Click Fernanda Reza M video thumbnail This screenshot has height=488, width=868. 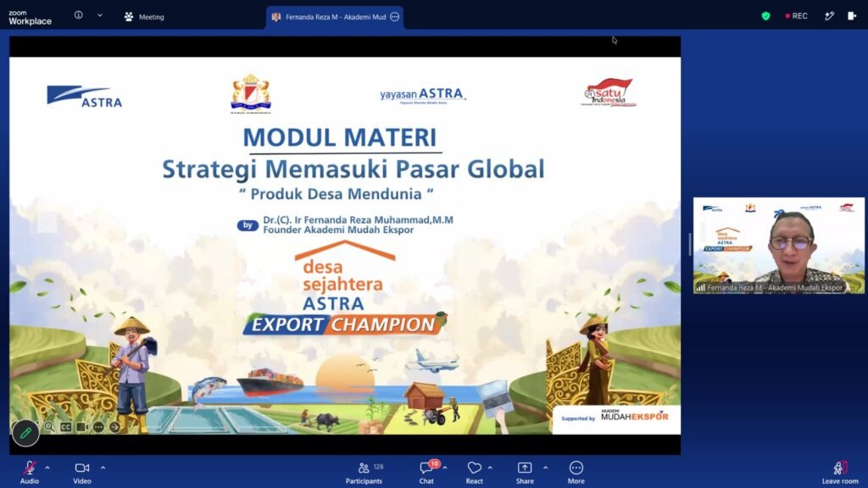(x=778, y=245)
